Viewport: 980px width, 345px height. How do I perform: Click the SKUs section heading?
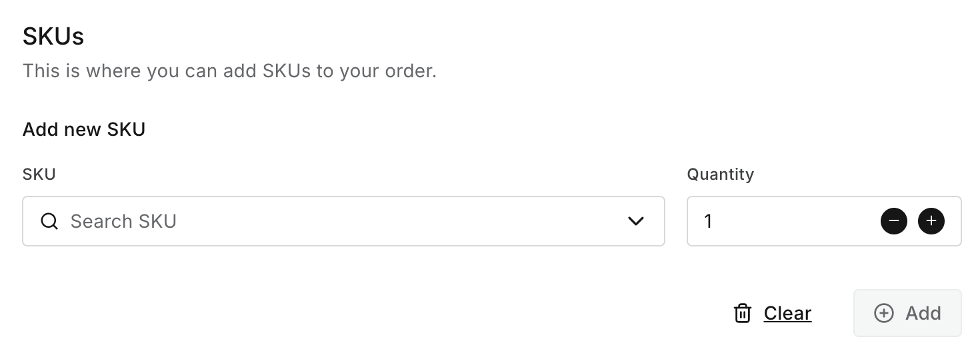[53, 37]
